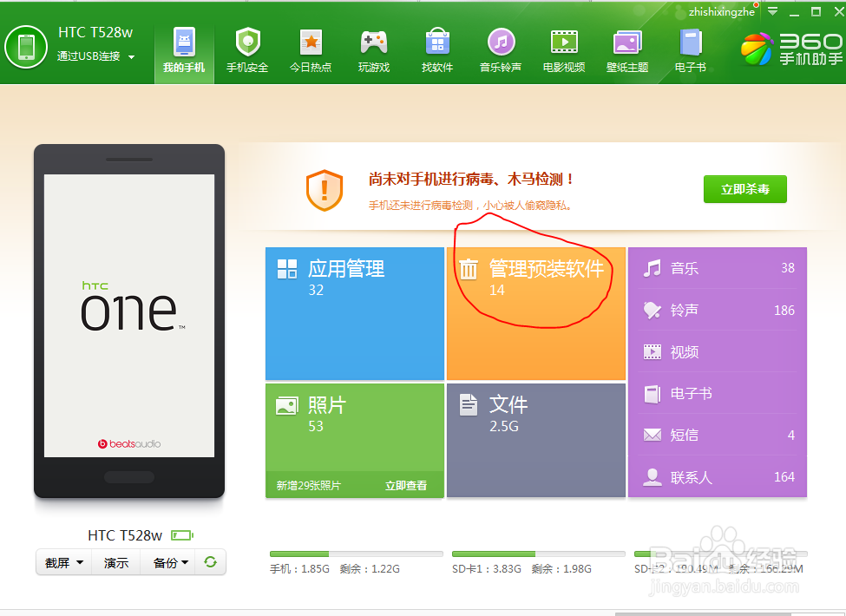846x616 pixels.
Task: Click the envelope SMS icon
Action: point(652,435)
